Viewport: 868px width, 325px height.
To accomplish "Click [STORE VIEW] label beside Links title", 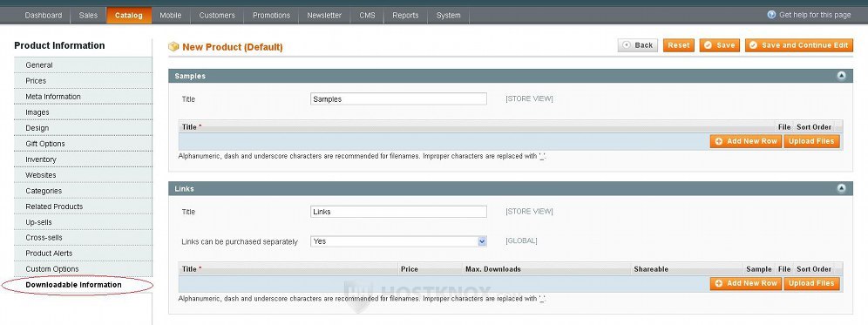I will pyautogui.click(x=529, y=212).
